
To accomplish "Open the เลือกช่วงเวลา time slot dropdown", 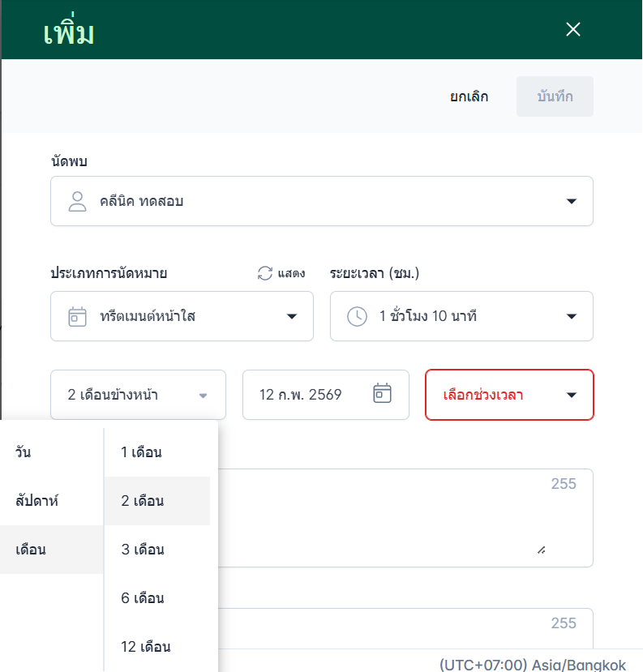I will [571, 395].
